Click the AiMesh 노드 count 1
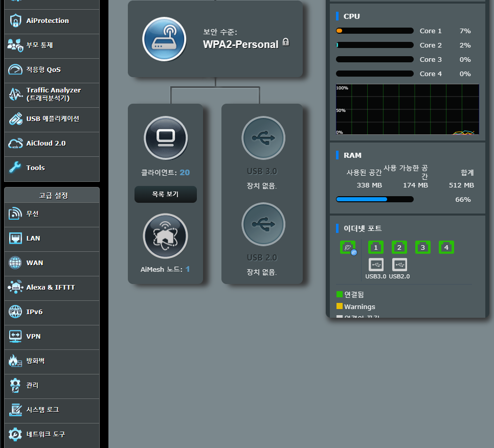Screen dimensions: 494x448 (188, 269)
